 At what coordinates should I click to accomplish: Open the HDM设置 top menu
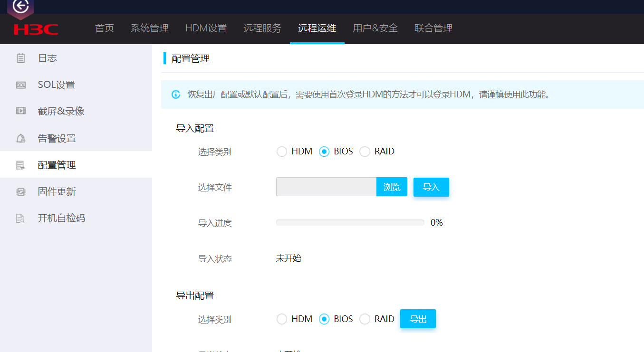coord(206,29)
